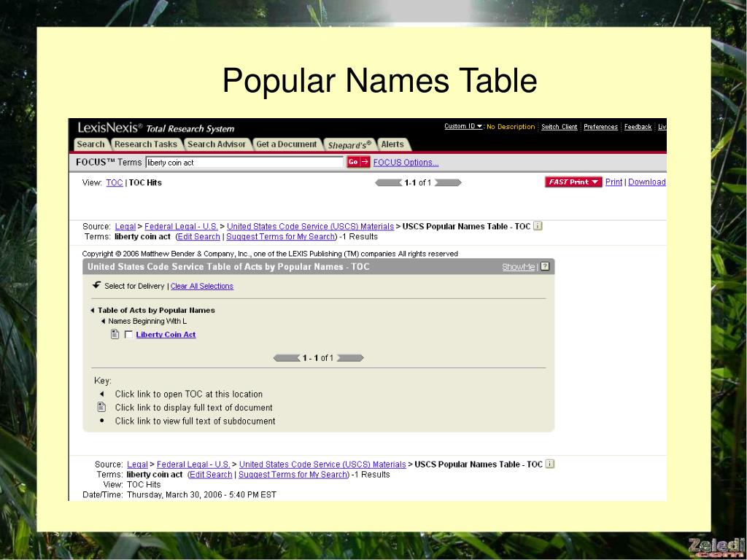Click the text Click link to view full text of subdocument
The image size is (747, 560).
(196, 421)
